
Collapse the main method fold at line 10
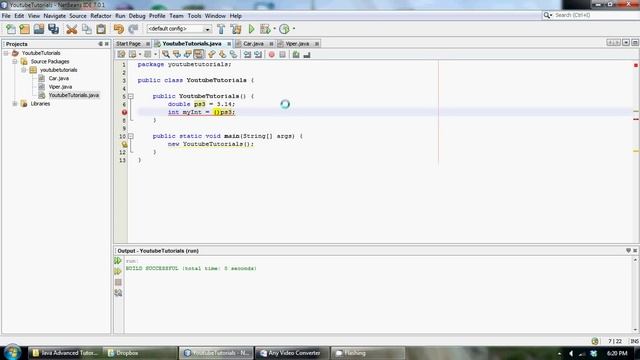point(131,136)
